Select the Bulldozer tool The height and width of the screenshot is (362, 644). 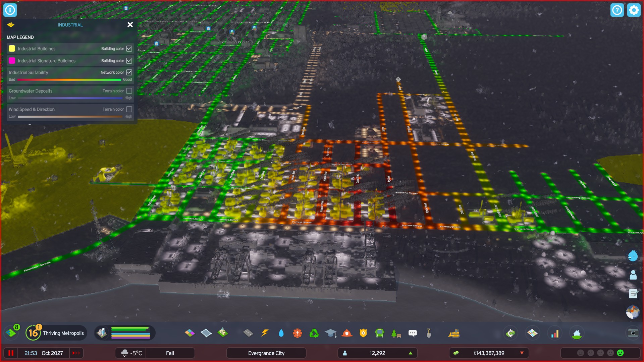tap(454, 333)
